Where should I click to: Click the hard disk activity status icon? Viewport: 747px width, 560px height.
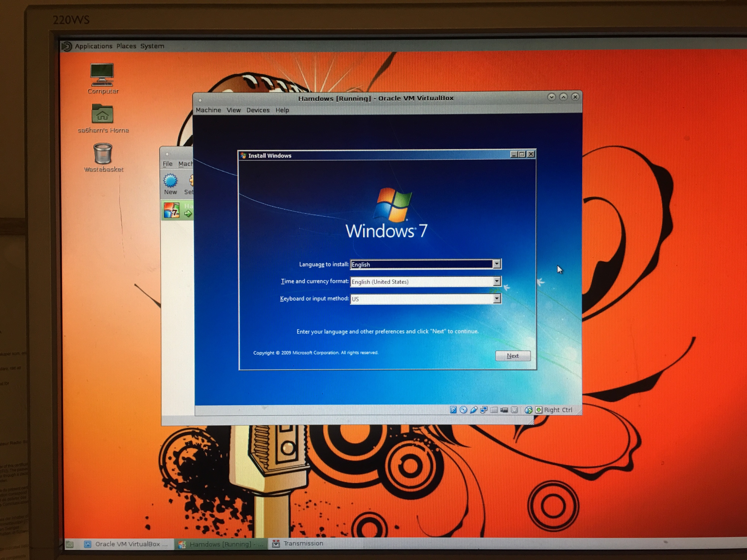click(453, 410)
